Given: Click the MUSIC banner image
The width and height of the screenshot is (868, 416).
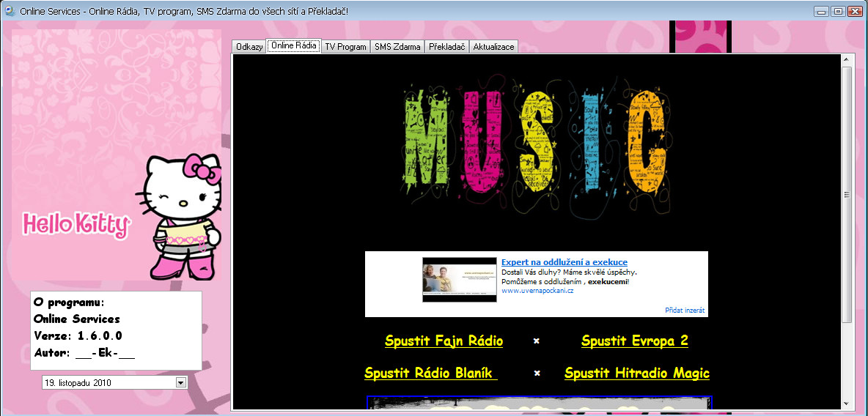Looking at the screenshot, I should (x=536, y=148).
